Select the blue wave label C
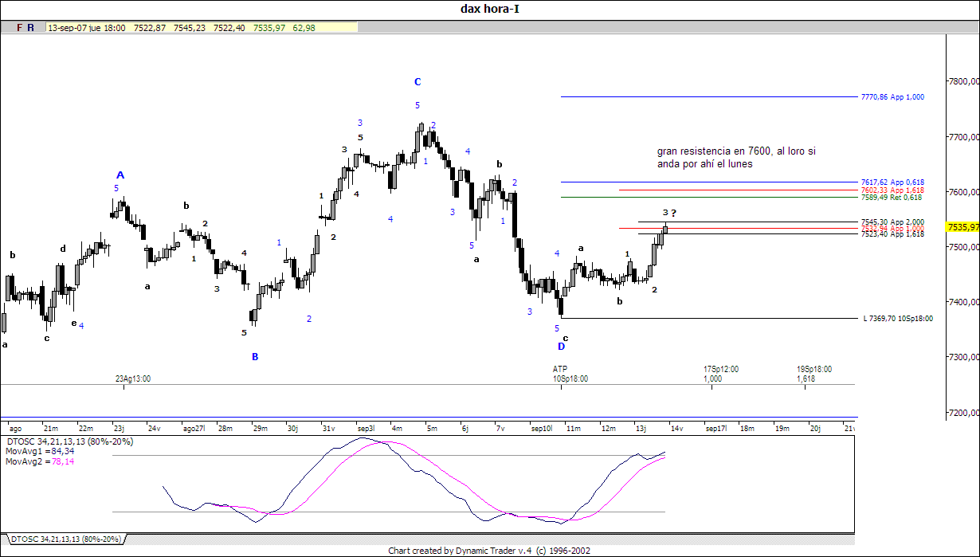This screenshot has height=557, width=980. [417, 81]
